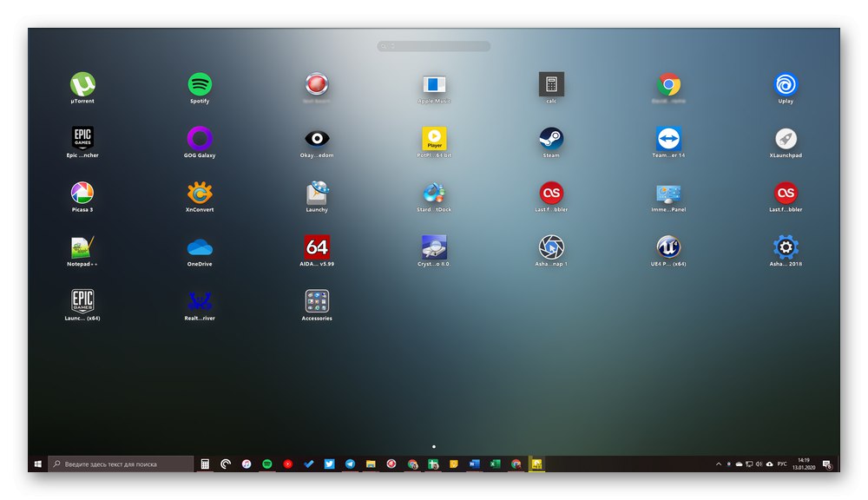
Task: Launch the Asha... 2018 gear icon
Action: tap(786, 247)
